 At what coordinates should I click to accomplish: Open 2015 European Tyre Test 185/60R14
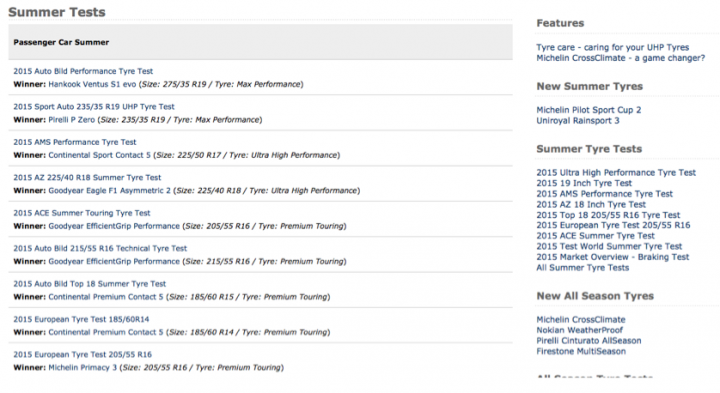(x=81, y=320)
